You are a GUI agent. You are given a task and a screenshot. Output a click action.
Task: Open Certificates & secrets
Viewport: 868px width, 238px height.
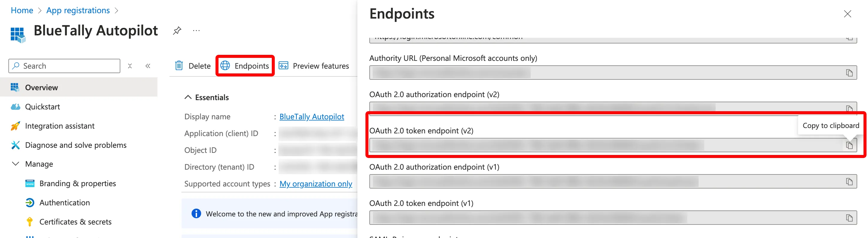click(75, 222)
